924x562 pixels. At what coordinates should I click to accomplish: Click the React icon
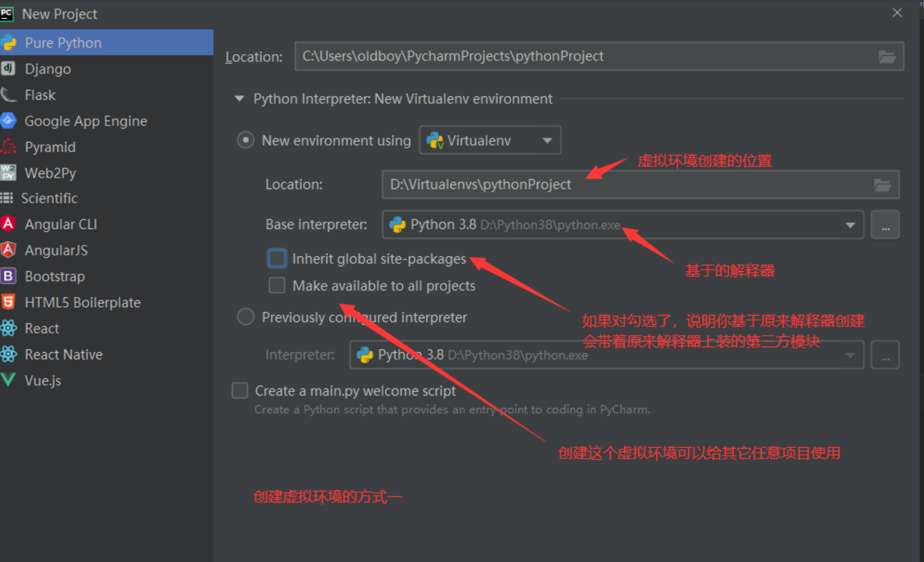(8, 328)
